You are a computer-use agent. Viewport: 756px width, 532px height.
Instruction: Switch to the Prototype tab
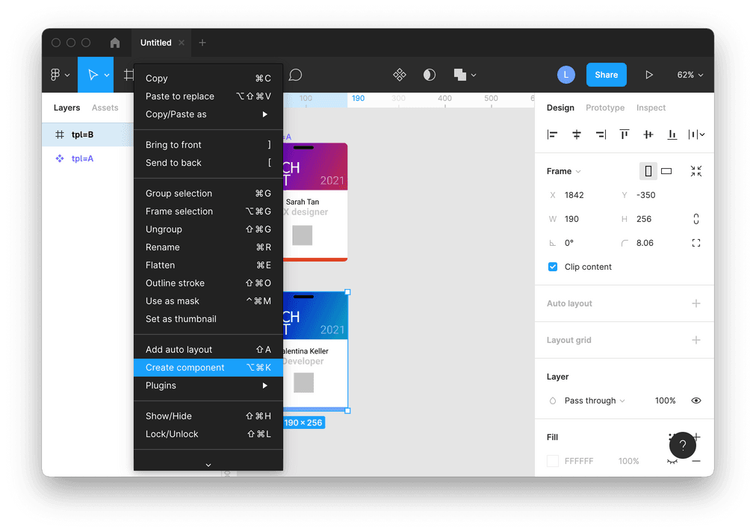tap(605, 108)
